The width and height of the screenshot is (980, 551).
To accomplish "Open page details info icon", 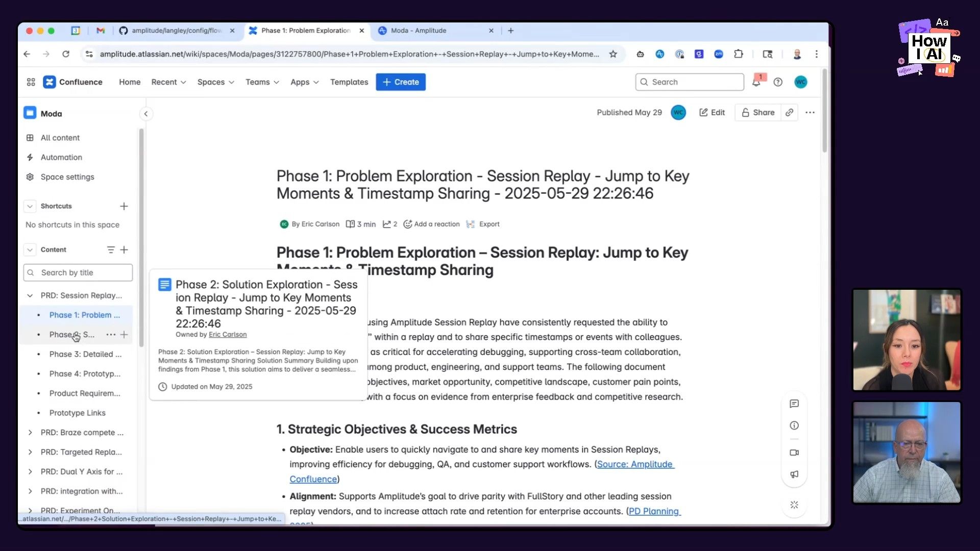I will (794, 425).
